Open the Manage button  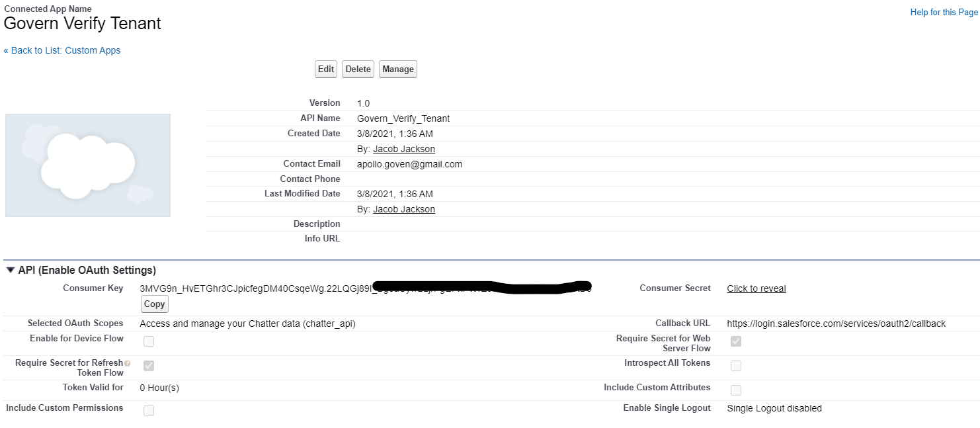[398, 69]
